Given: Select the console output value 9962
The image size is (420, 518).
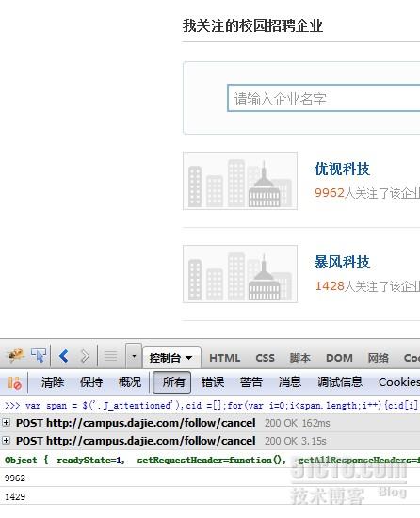Looking at the screenshot, I should (x=15, y=478).
